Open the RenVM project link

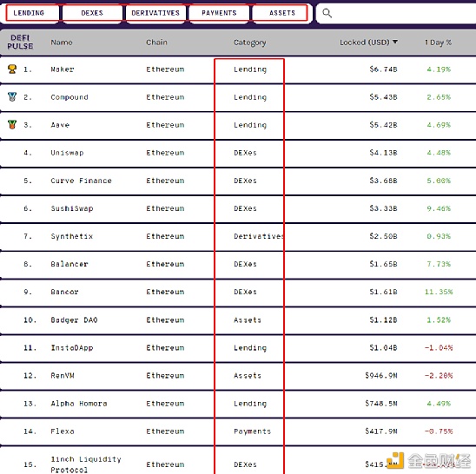tap(63, 376)
